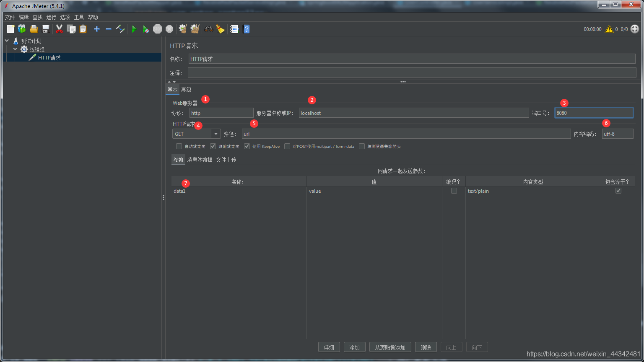644x362 pixels.
Task: Save the test plan with floppy icon
Action: coord(46,29)
